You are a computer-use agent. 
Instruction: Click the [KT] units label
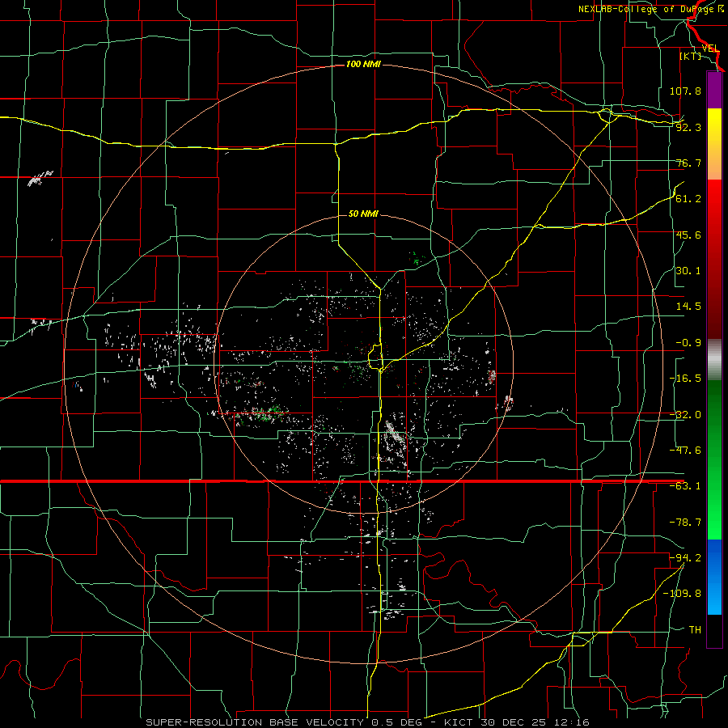click(691, 56)
